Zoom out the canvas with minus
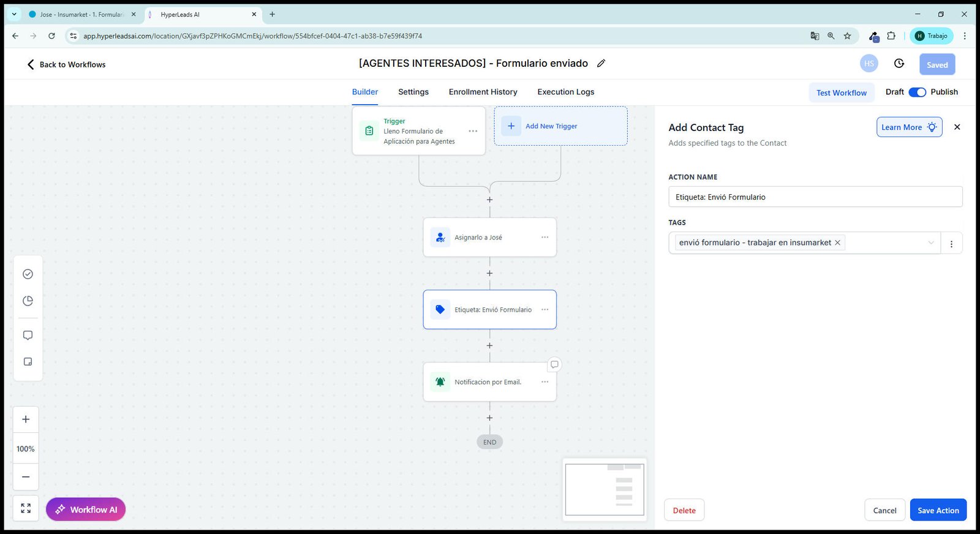 tap(26, 477)
